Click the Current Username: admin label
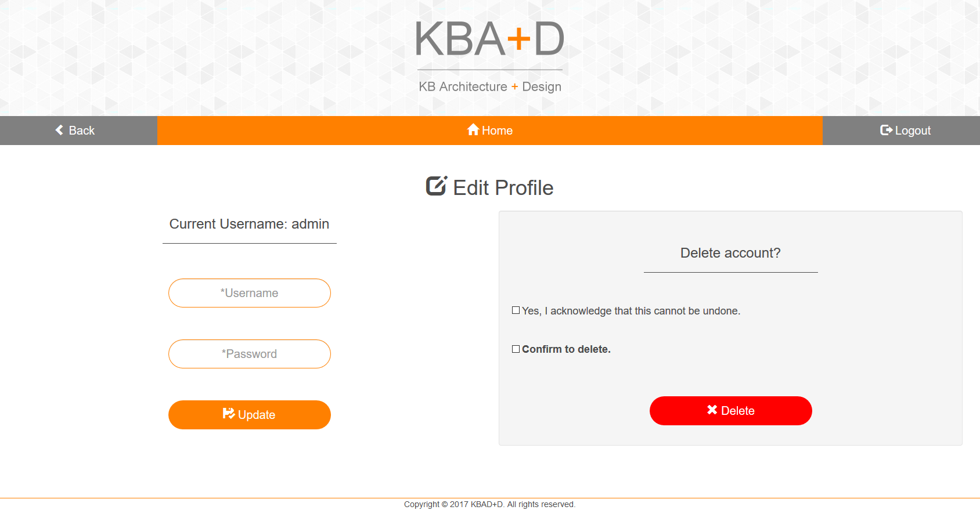This screenshot has height=510, width=980. 250,224
